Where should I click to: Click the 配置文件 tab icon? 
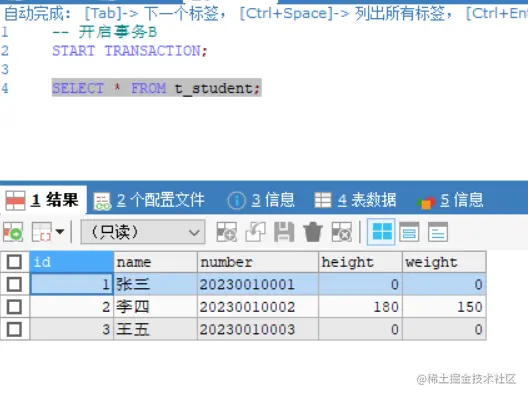(102, 201)
